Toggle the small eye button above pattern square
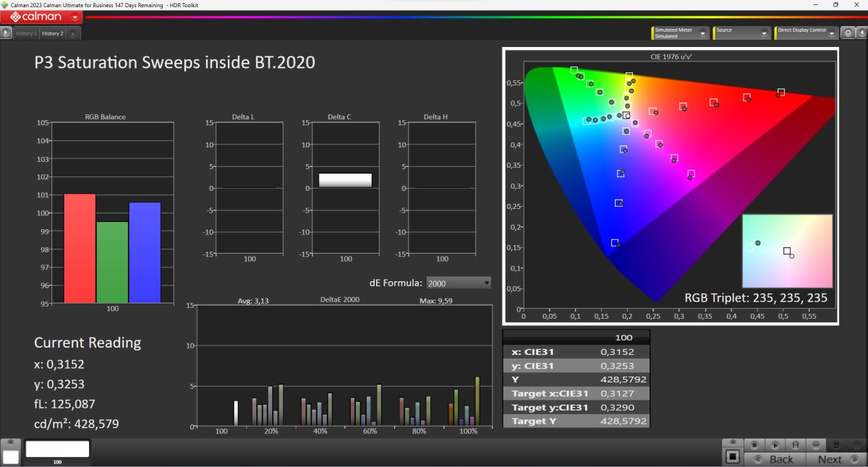This screenshot has height=467, width=868. click(733, 442)
